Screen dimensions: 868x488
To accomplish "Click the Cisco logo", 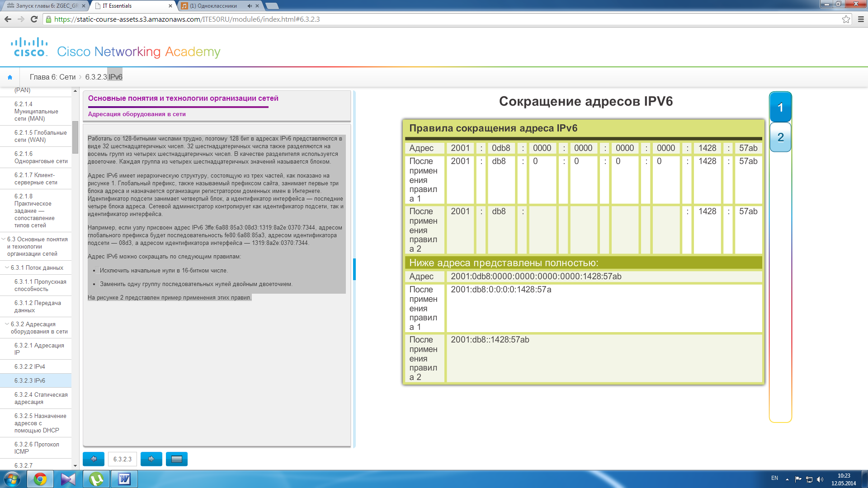I will pos(29,47).
